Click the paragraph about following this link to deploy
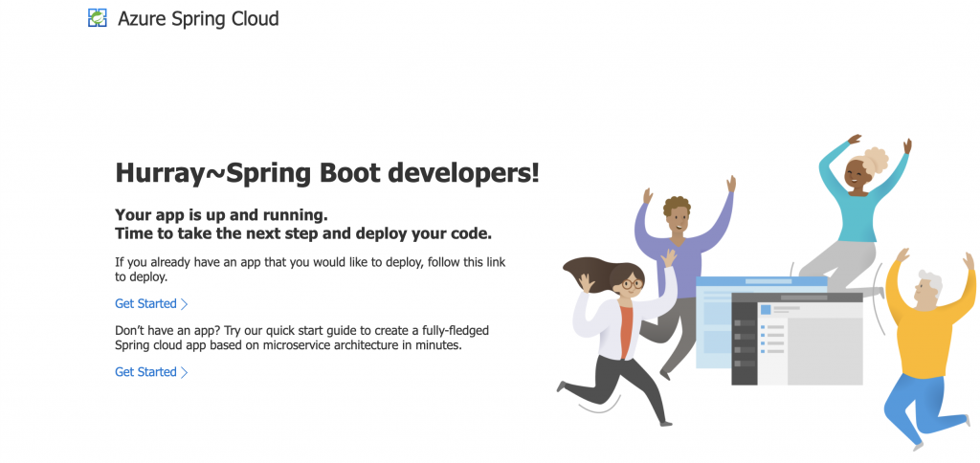This screenshot has height=463, width=980. (x=310, y=269)
